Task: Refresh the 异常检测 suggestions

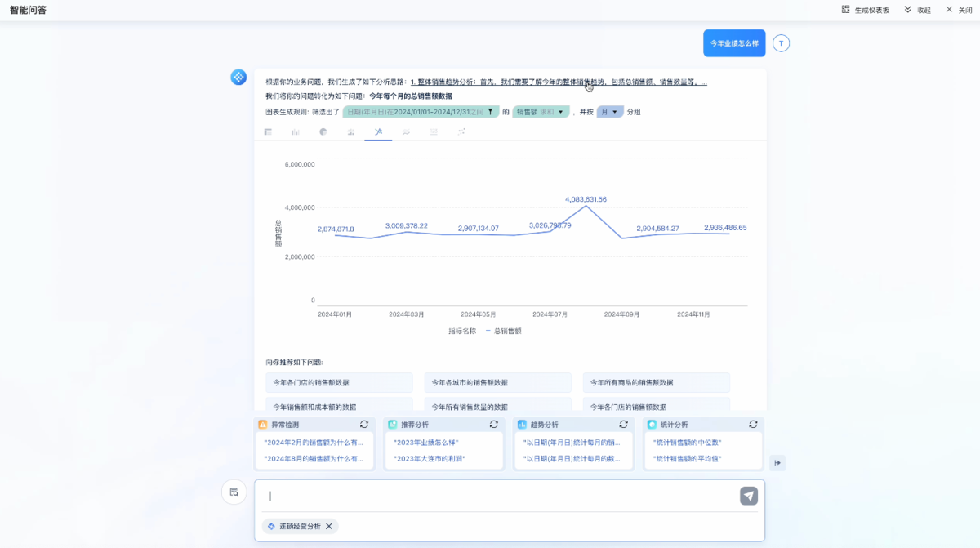Action: point(364,425)
